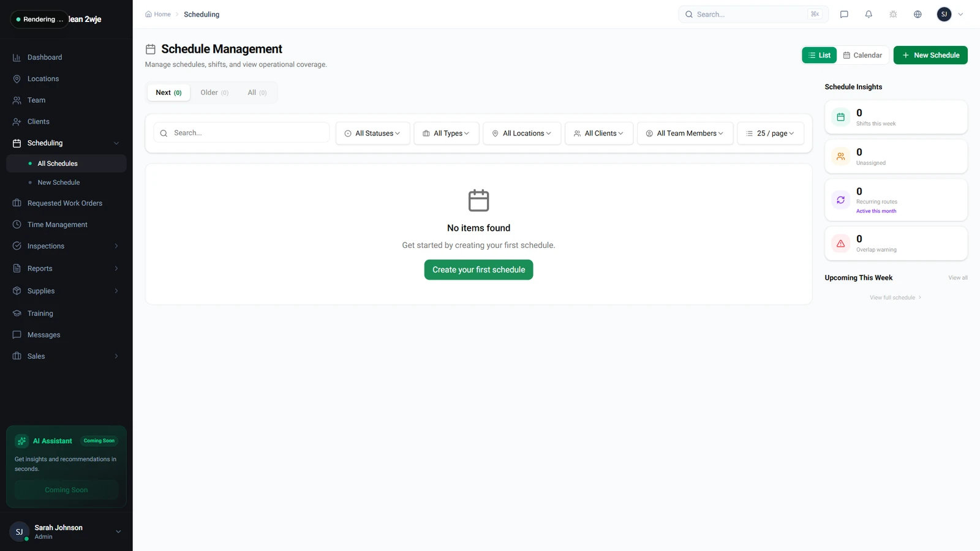Click the Recurring routes refresh icon

pos(840,200)
